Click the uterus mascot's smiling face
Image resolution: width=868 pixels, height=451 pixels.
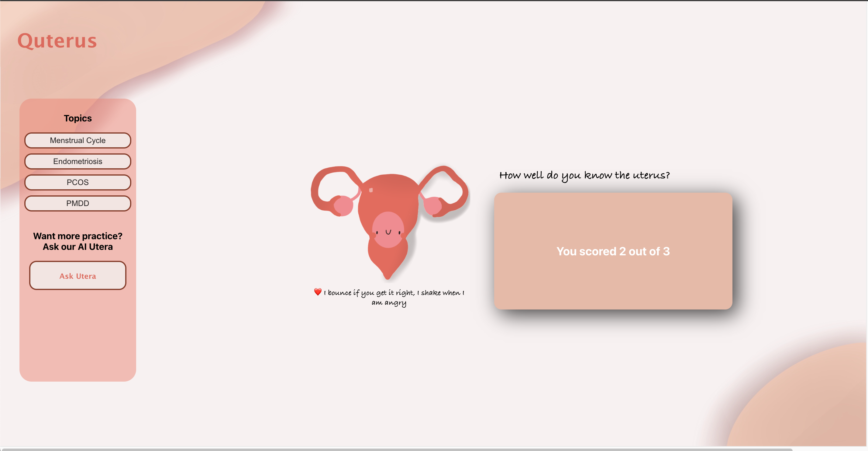(x=388, y=231)
